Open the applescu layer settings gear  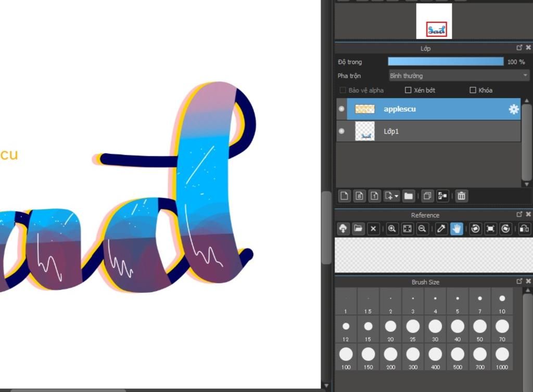click(x=513, y=109)
